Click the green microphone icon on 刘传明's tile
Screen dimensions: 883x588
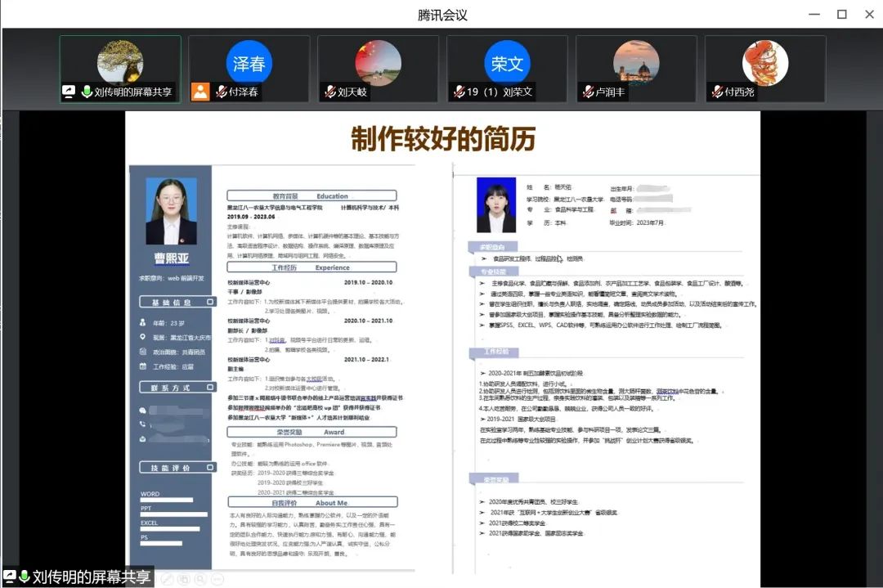pyautogui.click(x=87, y=92)
